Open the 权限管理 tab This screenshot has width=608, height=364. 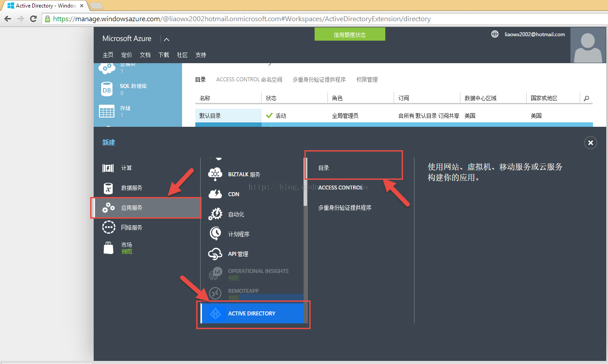[367, 80]
